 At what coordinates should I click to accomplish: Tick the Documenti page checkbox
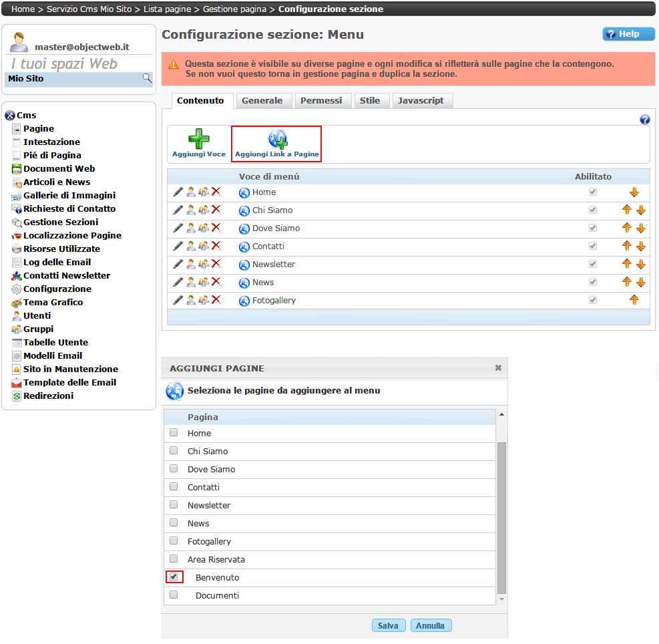(174, 595)
